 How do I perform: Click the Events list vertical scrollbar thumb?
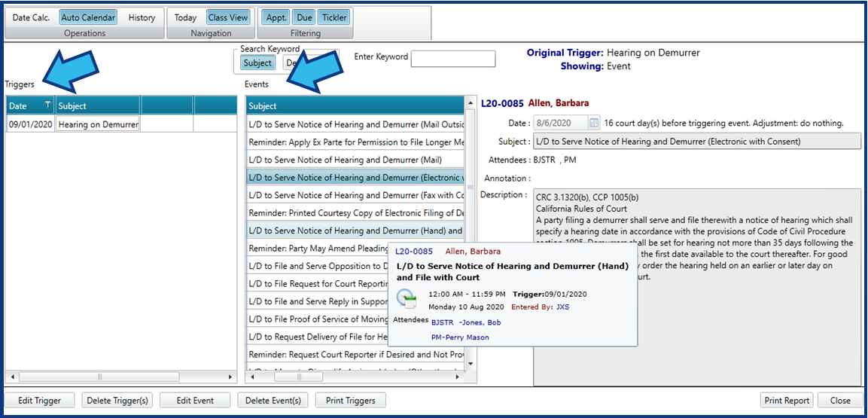471,187
